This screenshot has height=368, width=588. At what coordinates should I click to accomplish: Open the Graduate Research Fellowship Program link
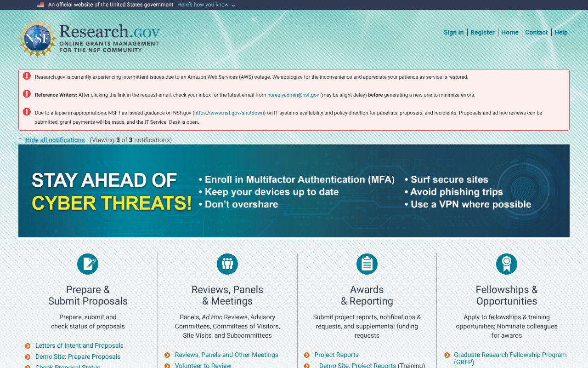[x=510, y=355]
